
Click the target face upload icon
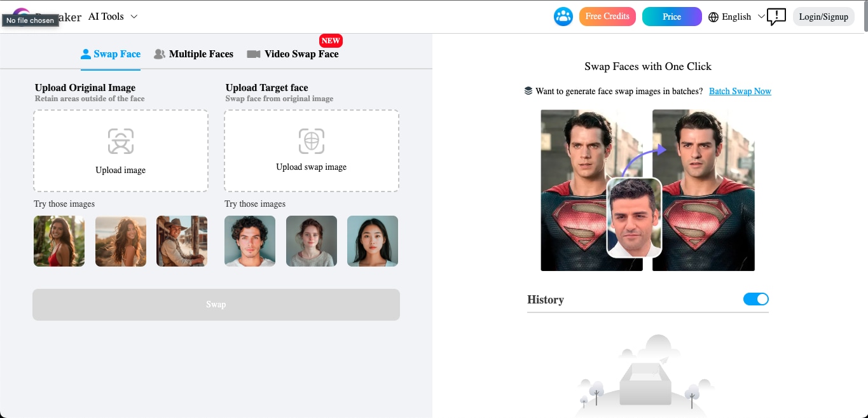[x=312, y=141]
